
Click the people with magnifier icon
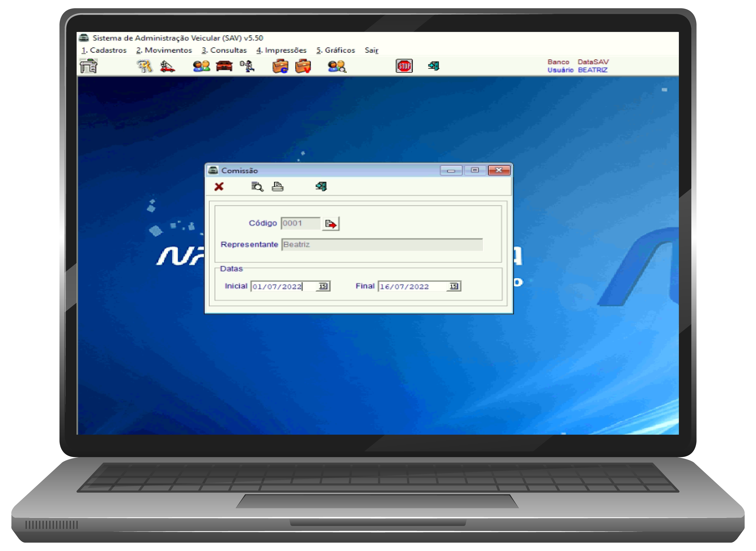point(337,66)
